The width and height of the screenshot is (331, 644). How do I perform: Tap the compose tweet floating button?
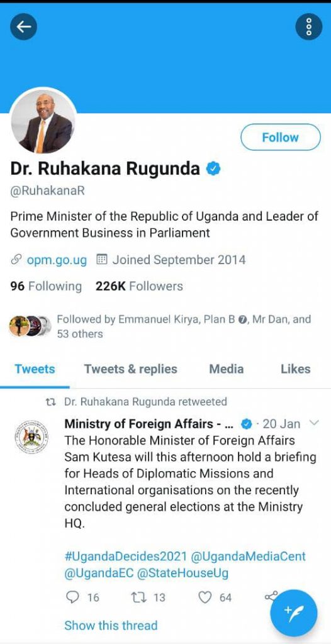(294, 613)
